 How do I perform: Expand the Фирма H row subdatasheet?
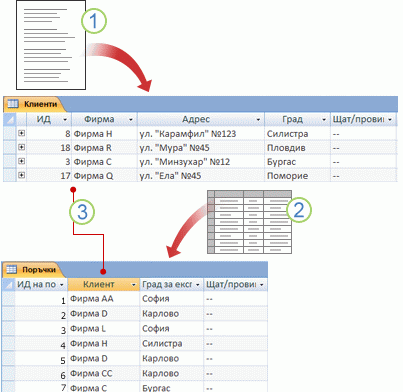tap(21, 133)
